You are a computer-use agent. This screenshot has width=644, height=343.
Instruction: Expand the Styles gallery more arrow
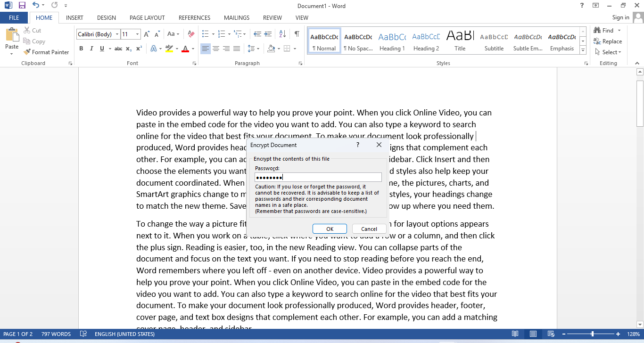click(x=583, y=50)
